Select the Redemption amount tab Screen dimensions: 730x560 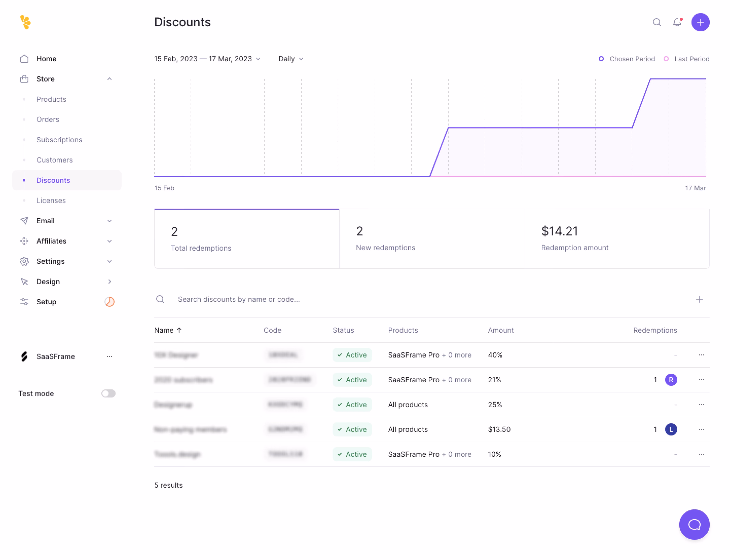pyautogui.click(x=617, y=239)
